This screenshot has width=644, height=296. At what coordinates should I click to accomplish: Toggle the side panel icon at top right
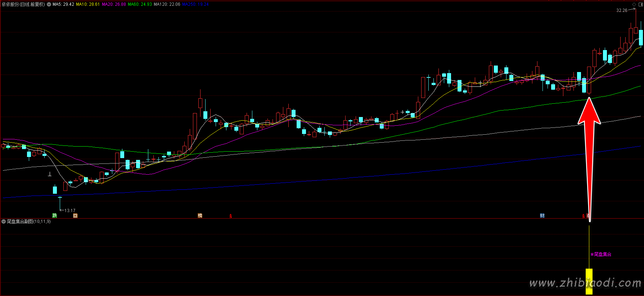640,4
